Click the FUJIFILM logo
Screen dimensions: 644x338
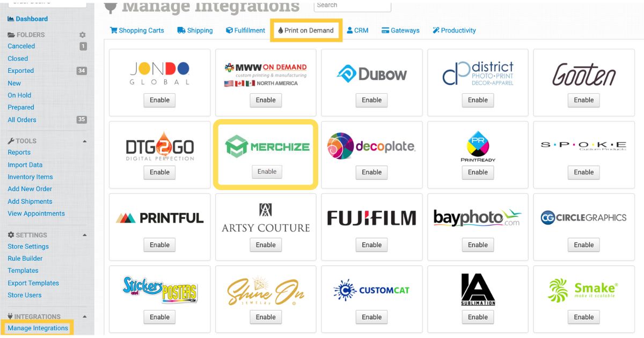click(x=371, y=217)
